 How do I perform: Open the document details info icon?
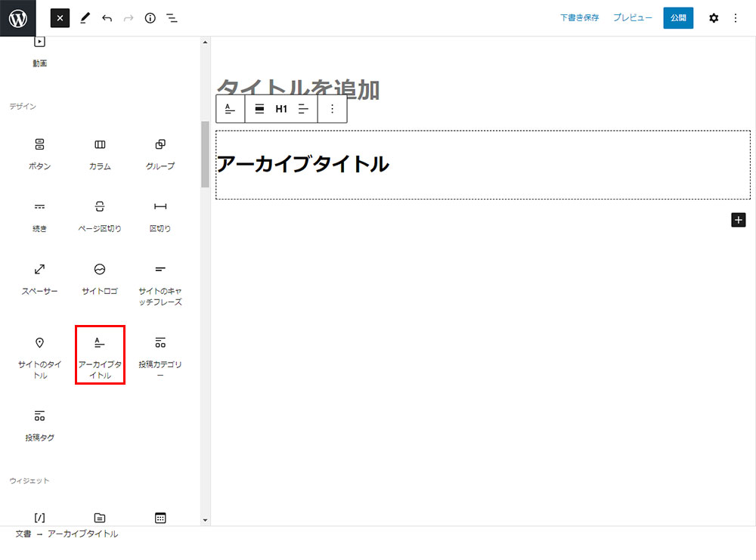click(150, 18)
